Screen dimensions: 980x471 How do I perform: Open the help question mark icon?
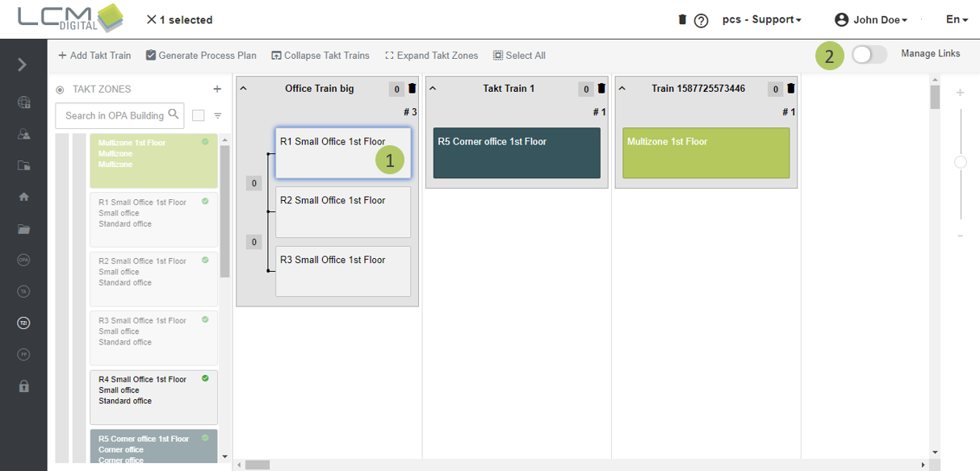click(x=701, y=21)
